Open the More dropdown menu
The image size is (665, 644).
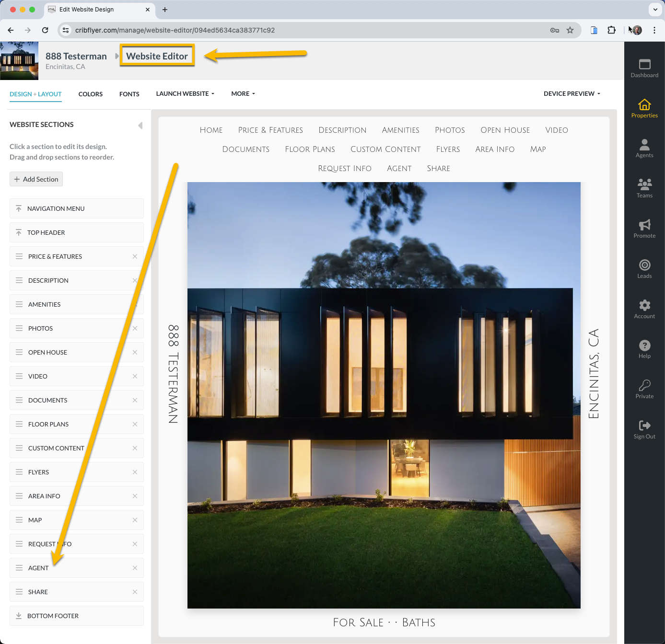(x=243, y=93)
